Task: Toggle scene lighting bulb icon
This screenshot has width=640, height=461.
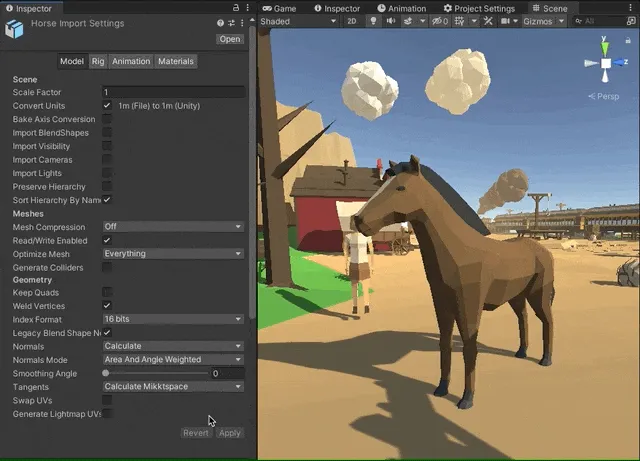Action: tap(375, 21)
